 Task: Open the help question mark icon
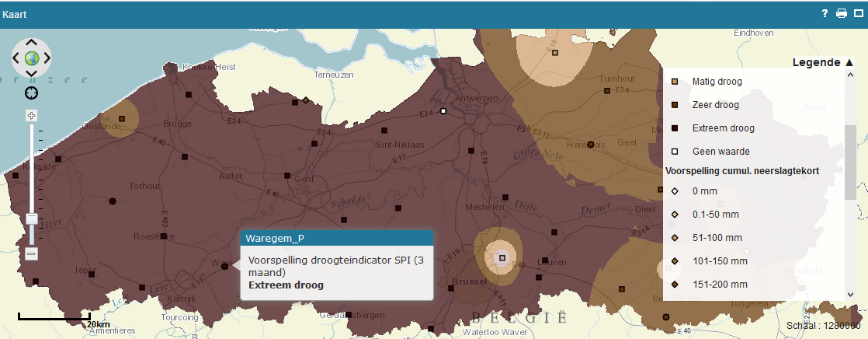point(825,14)
